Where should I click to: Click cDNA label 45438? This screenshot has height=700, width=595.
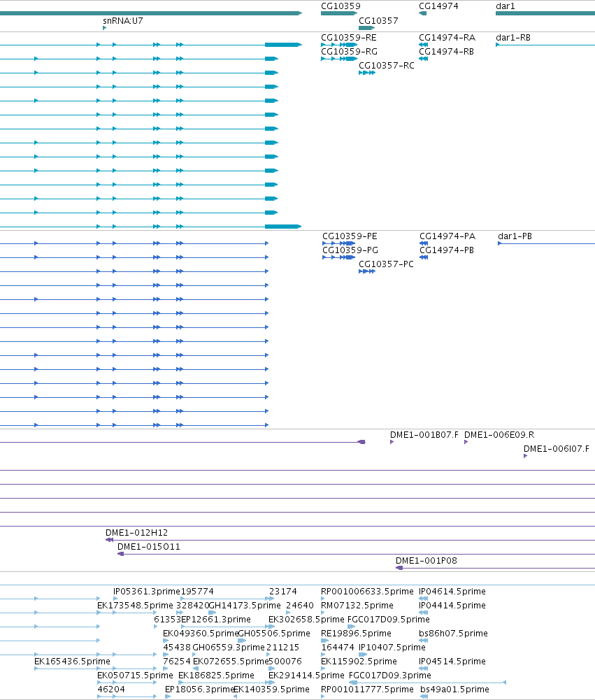pos(177,648)
